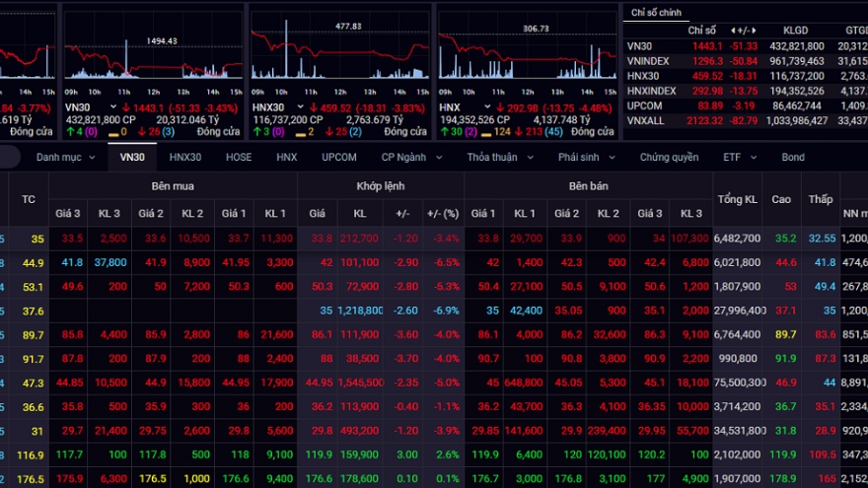Screen dimensions: 868x488
Task: Open the UPCOM tab
Action: point(338,157)
